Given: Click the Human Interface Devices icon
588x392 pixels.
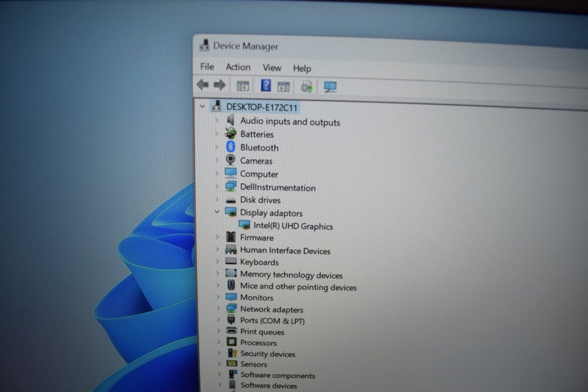Looking at the screenshot, I should 231,249.
